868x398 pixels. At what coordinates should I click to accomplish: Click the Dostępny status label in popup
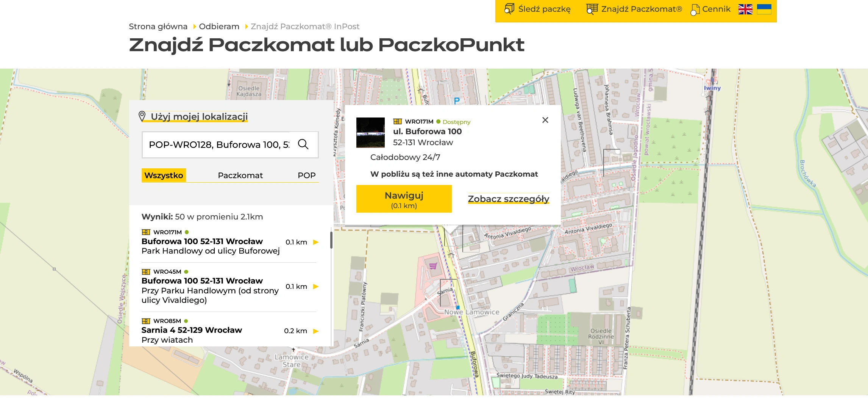click(x=456, y=122)
